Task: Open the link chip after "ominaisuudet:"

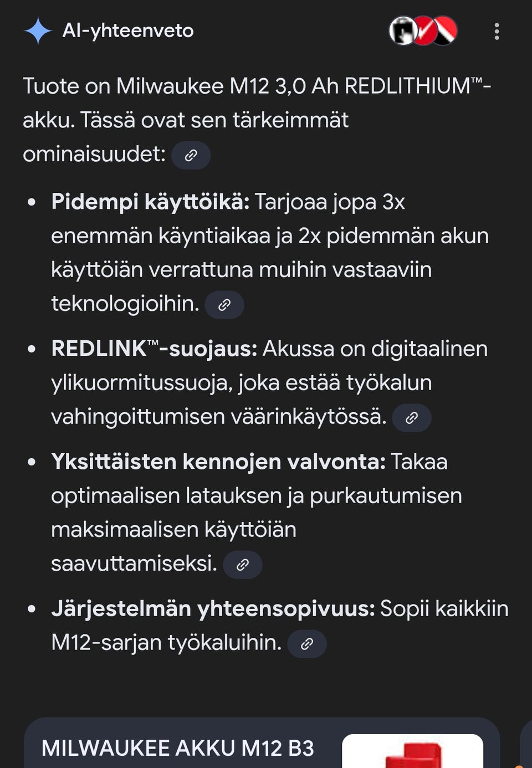Action: [191, 155]
